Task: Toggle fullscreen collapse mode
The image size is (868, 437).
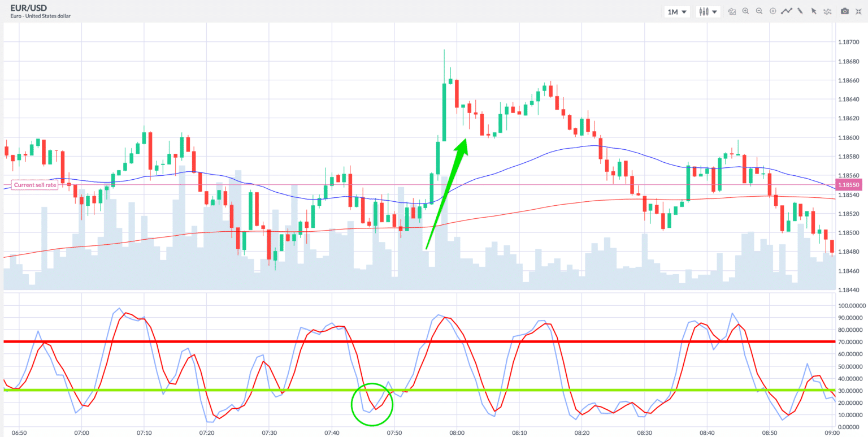Action: click(x=858, y=11)
